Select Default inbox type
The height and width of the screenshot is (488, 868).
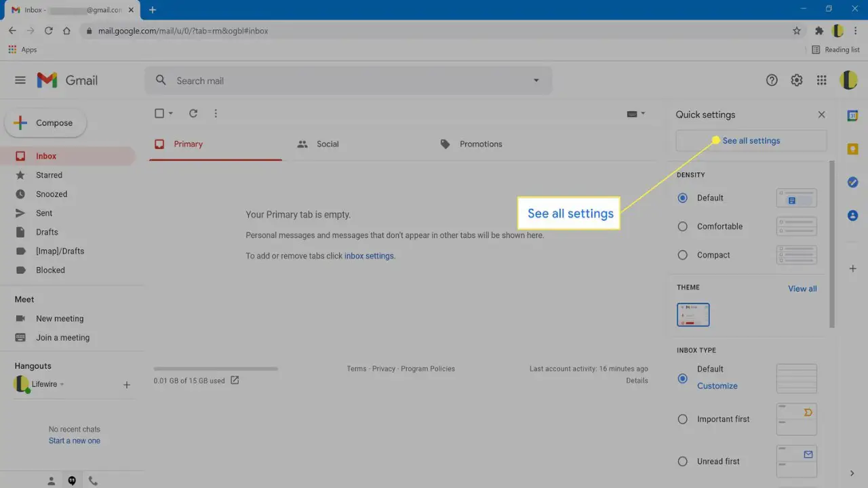(x=683, y=378)
